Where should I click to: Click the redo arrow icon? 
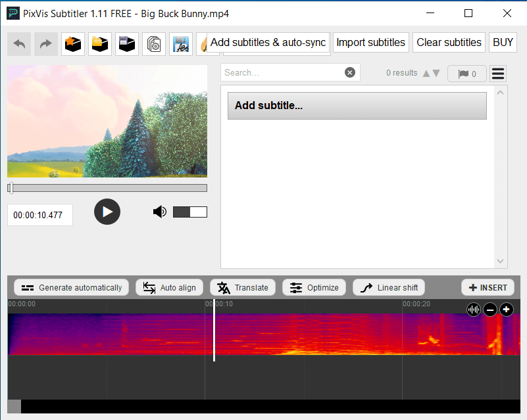(x=45, y=44)
